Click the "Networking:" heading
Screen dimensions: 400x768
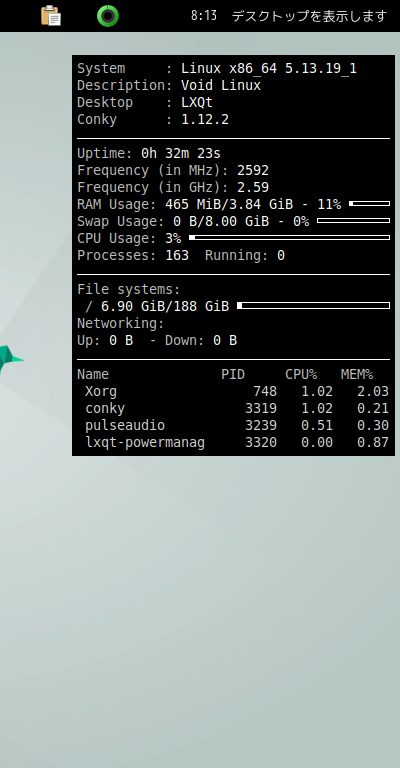(121, 323)
